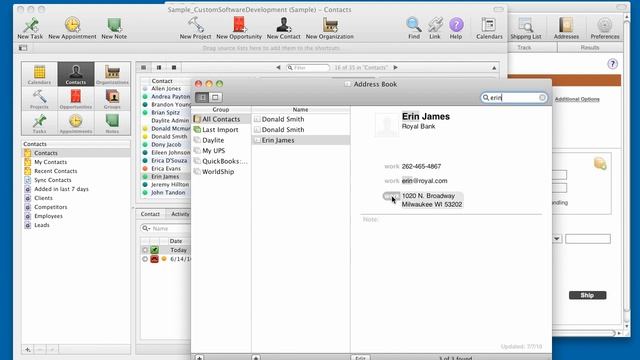Add new contact plus button under Name
The width and height of the screenshot is (640, 360).
pyautogui.click(x=256, y=358)
